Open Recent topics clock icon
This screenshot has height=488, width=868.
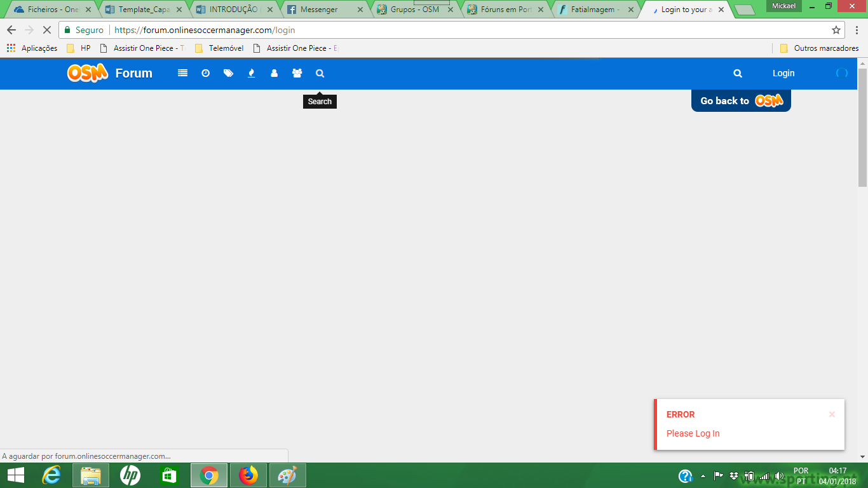tap(206, 73)
